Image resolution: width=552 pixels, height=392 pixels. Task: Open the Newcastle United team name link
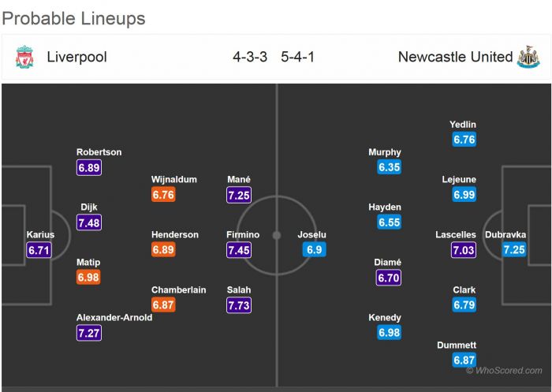pos(455,57)
